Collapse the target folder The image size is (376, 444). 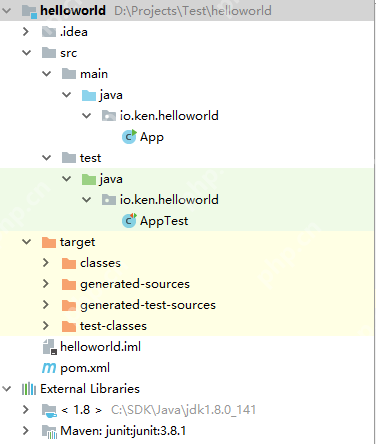pyautogui.click(x=26, y=242)
